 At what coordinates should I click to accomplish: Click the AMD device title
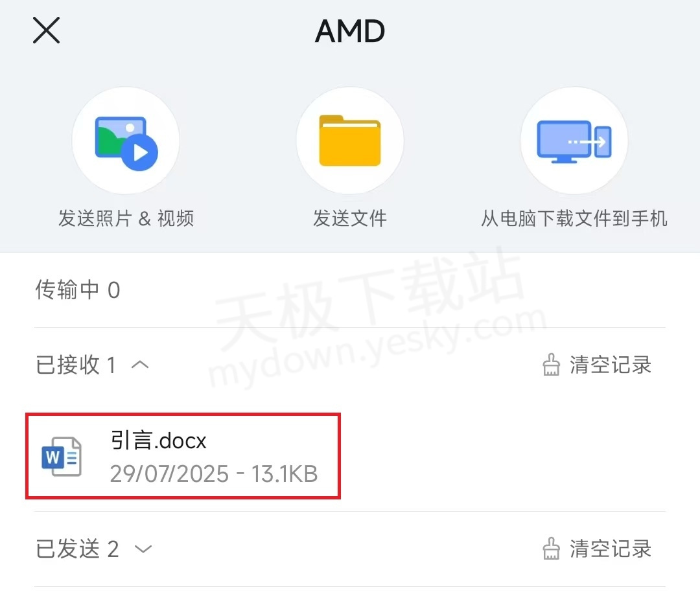[350, 30]
